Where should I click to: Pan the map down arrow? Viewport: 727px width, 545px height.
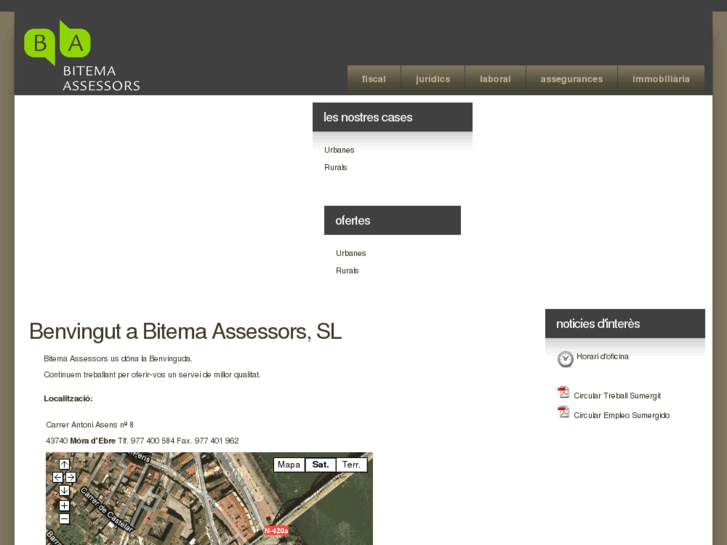64,490
